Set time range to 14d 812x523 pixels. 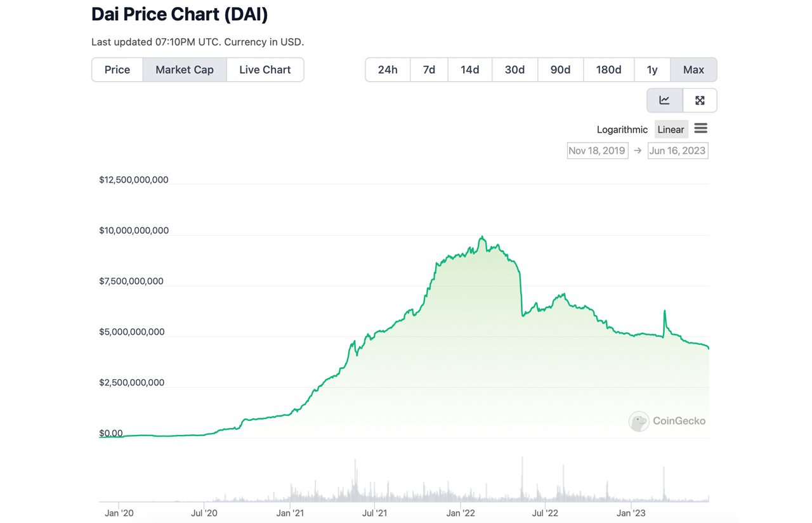(x=470, y=70)
